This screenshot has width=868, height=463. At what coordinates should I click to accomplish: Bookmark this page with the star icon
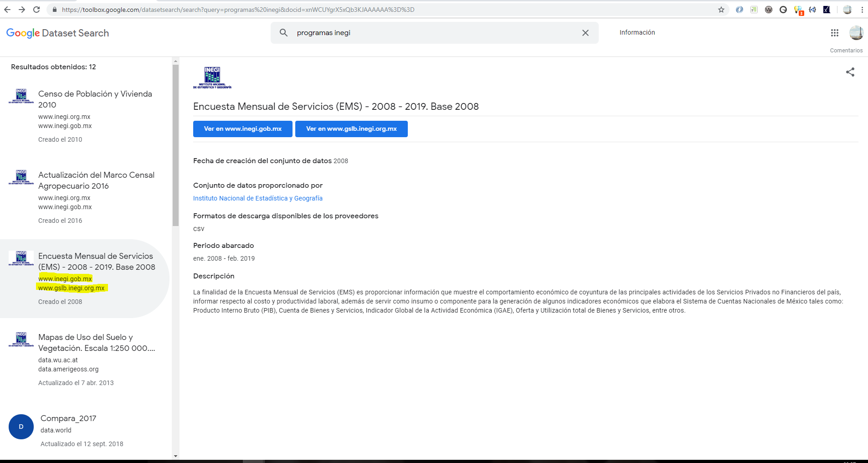pyautogui.click(x=721, y=10)
